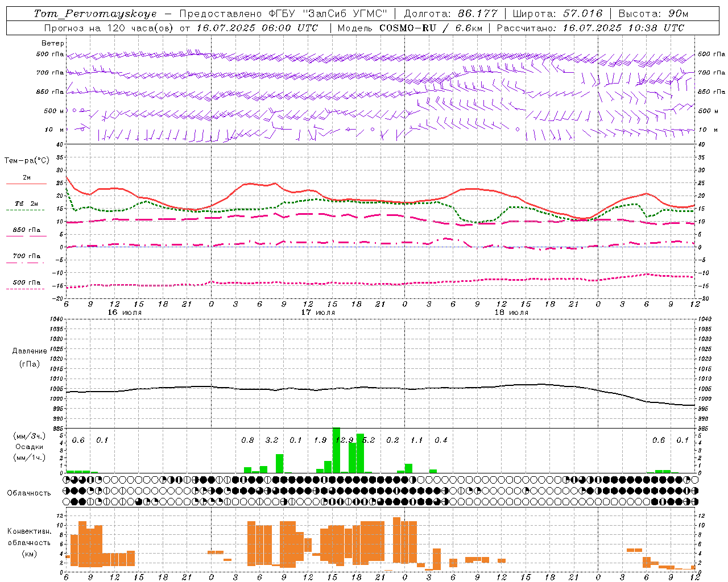Click the (мм/1ч.) precipitation unit label
The width and height of the screenshot is (728, 582).
click(30, 458)
